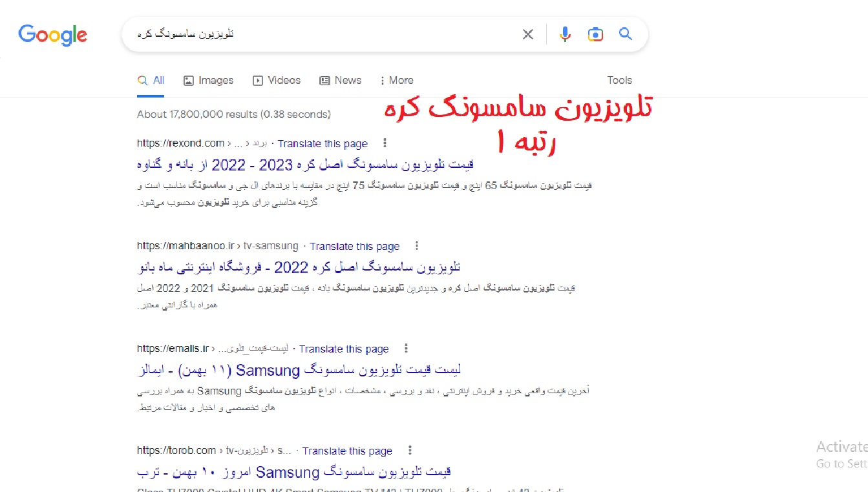Image resolution: width=868 pixels, height=492 pixels.
Task: Switch to the News tab
Action: point(341,81)
